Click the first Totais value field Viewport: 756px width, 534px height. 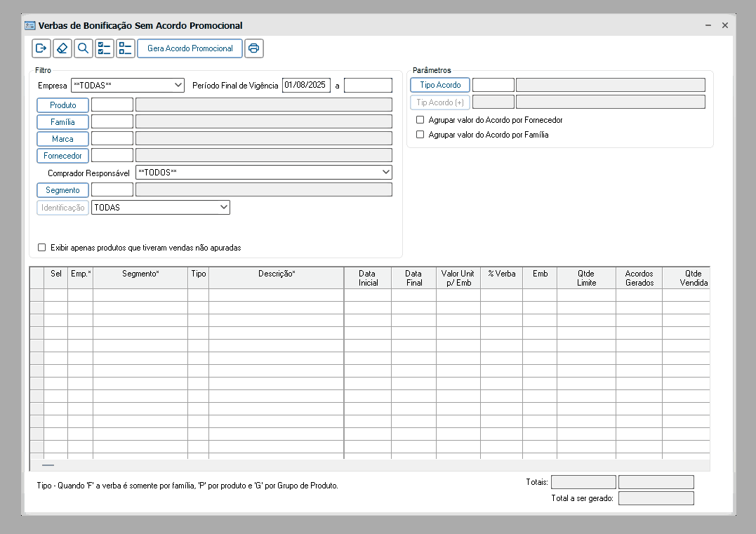point(583,482)
